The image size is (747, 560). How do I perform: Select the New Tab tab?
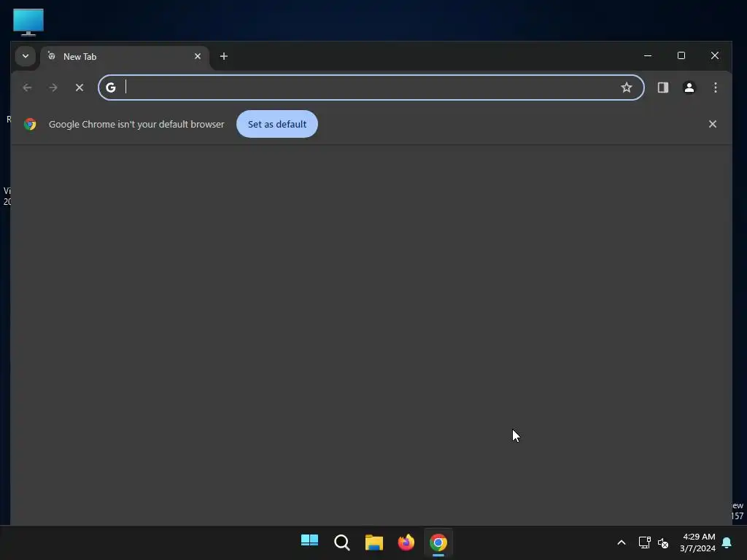pos(125,57)
